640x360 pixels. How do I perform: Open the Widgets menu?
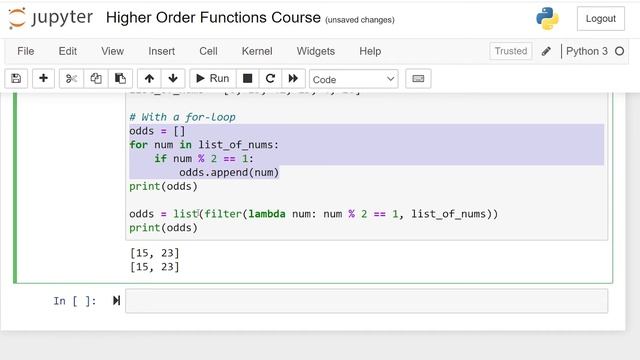coord(316,51)
